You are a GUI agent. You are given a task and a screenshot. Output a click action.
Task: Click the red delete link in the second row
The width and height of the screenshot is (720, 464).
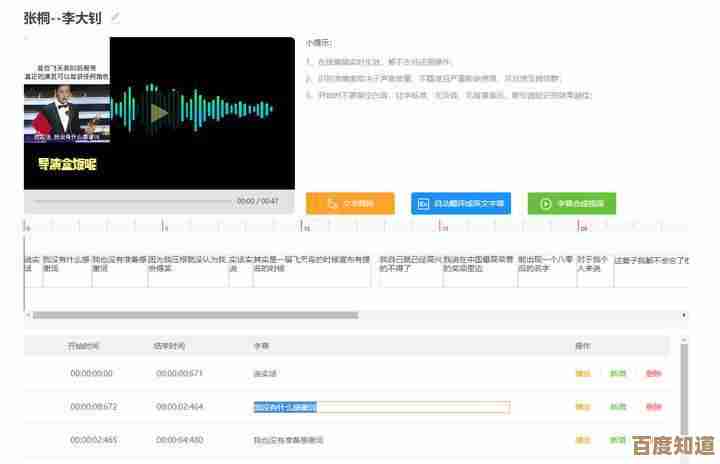coord(653,407)
